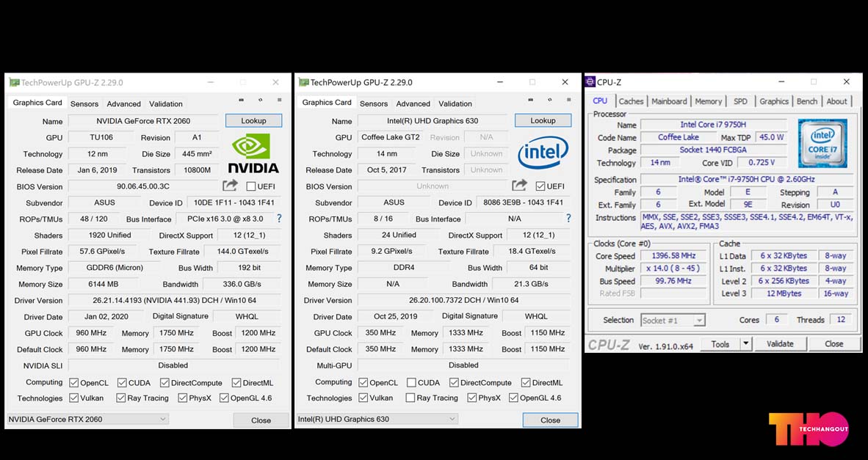
Task: Click the Intel logo in GPU-Z window
Action: 543,152
